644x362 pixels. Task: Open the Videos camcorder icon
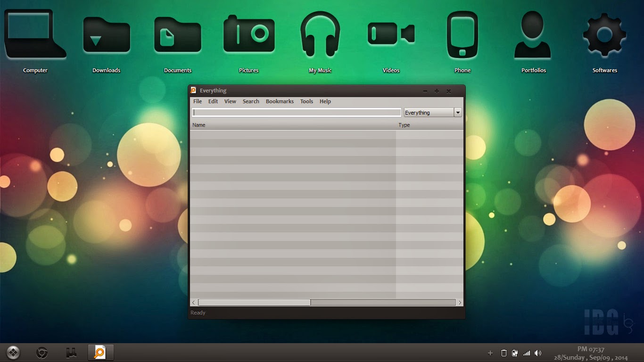tap(390, 33)
